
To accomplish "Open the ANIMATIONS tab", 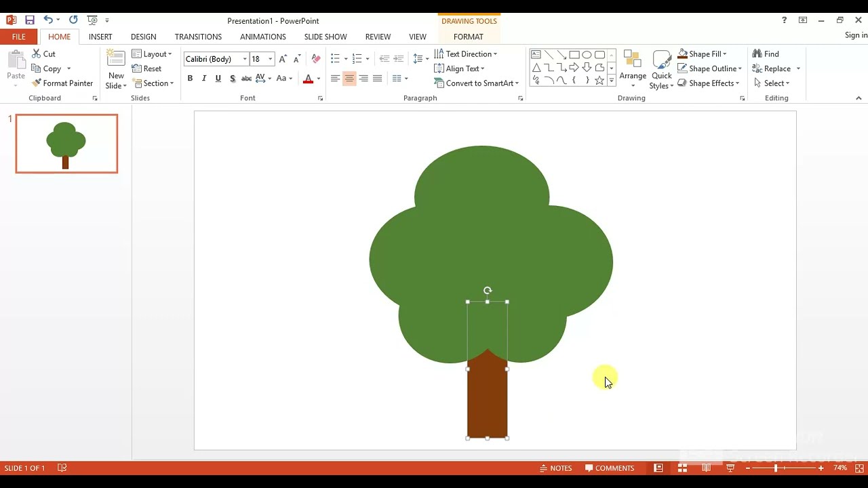I will tap(263, 37).
